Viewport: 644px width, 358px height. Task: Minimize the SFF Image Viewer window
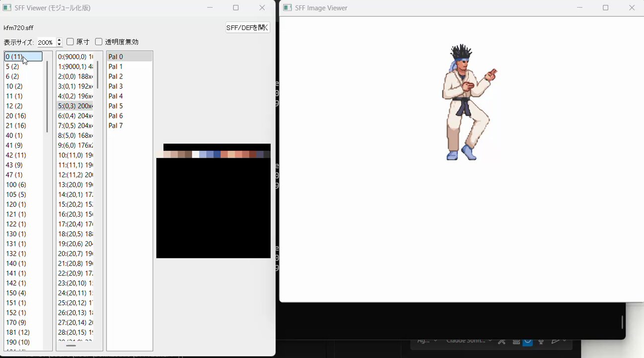point(579,8)
